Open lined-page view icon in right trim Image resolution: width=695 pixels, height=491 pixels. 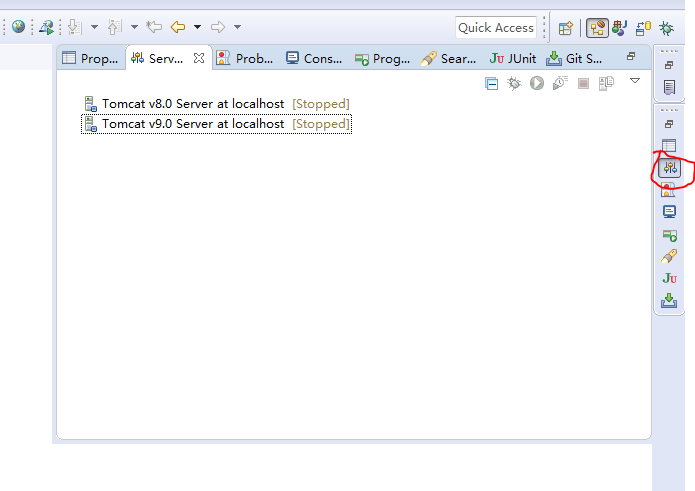coord(669,87)
